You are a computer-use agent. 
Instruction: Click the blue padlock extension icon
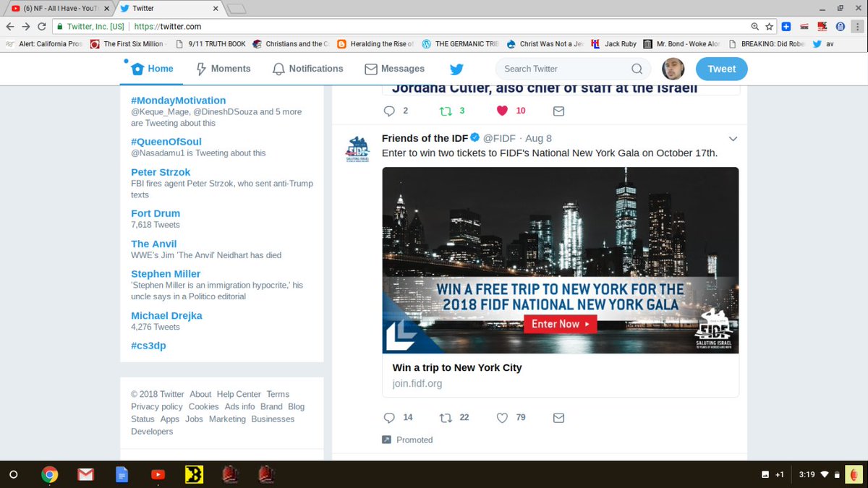pos(840,26)
